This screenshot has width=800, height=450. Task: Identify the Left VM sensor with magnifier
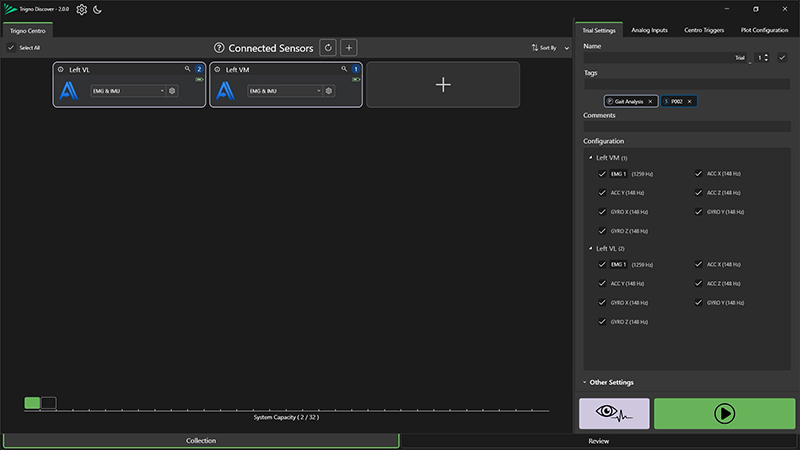click(x=344, y=69)
